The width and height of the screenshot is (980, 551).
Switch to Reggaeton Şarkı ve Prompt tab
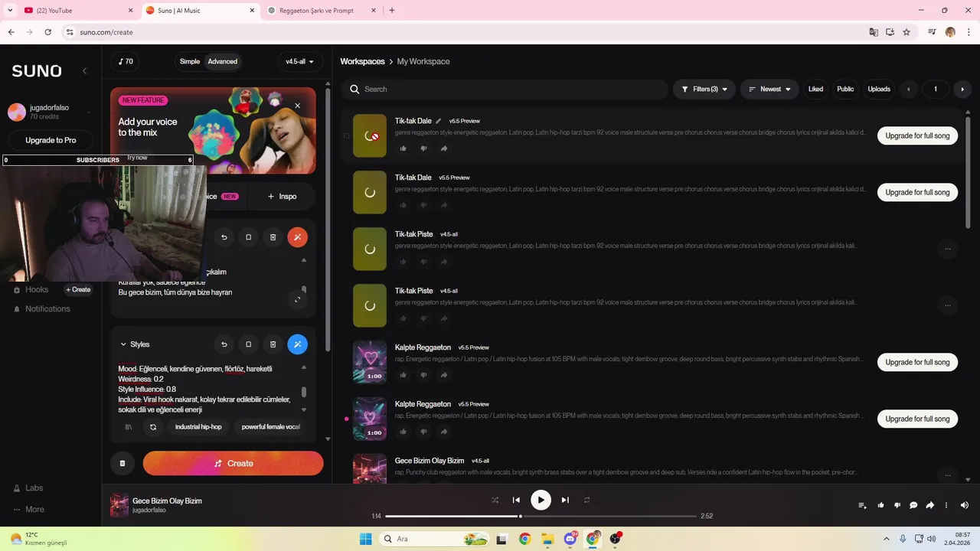322,10
